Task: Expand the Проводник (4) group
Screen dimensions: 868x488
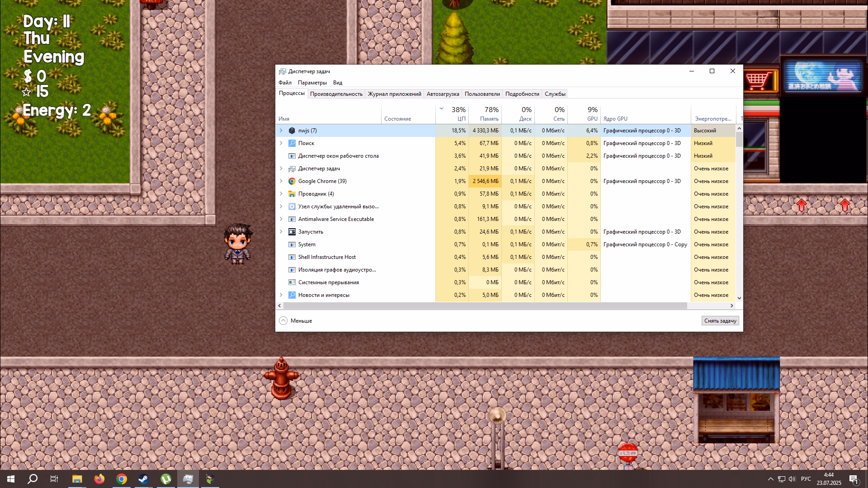Action: point(281,194)
